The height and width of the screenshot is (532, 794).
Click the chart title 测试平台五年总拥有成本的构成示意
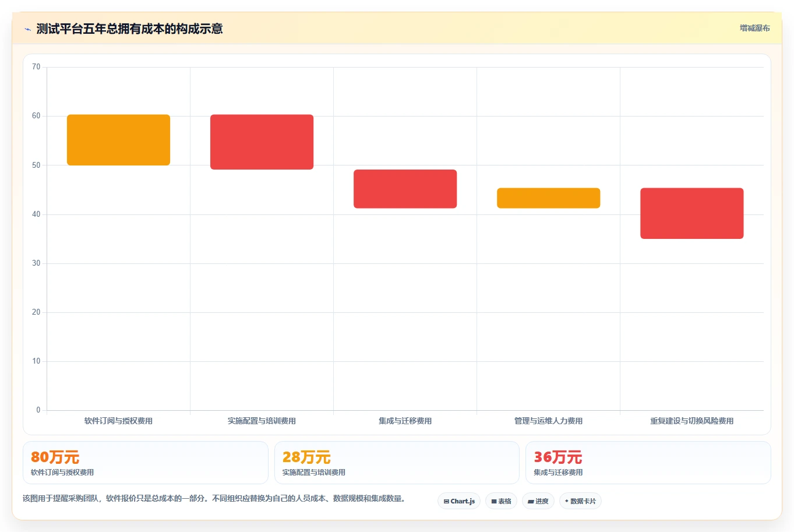(x=129, y=29)
